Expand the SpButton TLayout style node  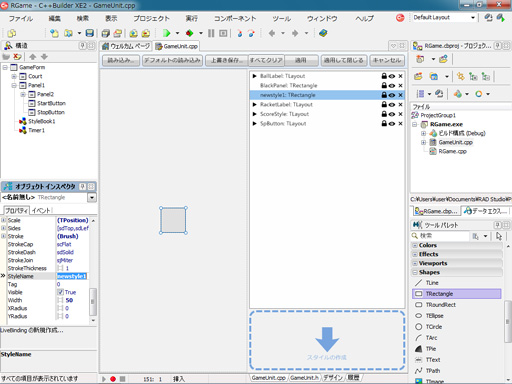[255, 124]
